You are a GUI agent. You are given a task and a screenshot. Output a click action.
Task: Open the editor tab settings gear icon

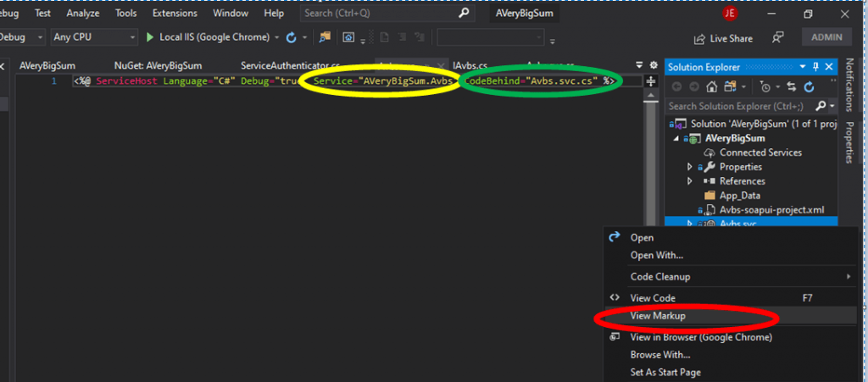[654, 65]
